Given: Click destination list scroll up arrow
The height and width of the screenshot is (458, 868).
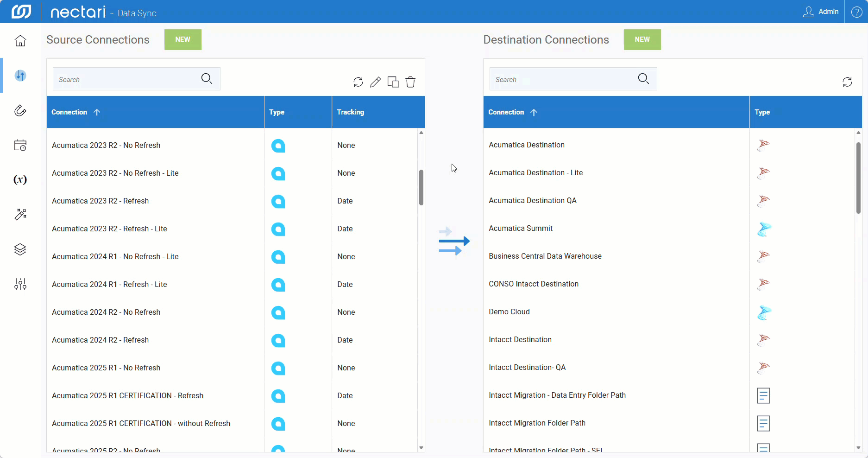Looking at the screenshot, I should [858, 133].
